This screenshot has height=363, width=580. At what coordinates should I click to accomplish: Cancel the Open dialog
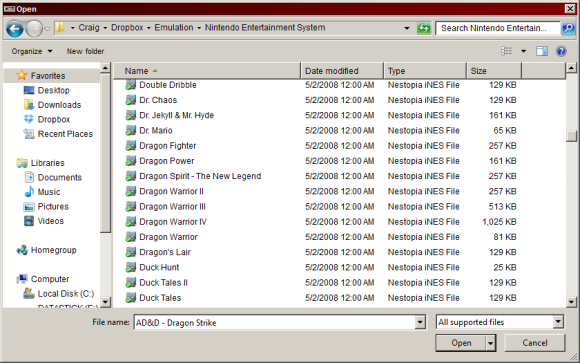point(535,343)
